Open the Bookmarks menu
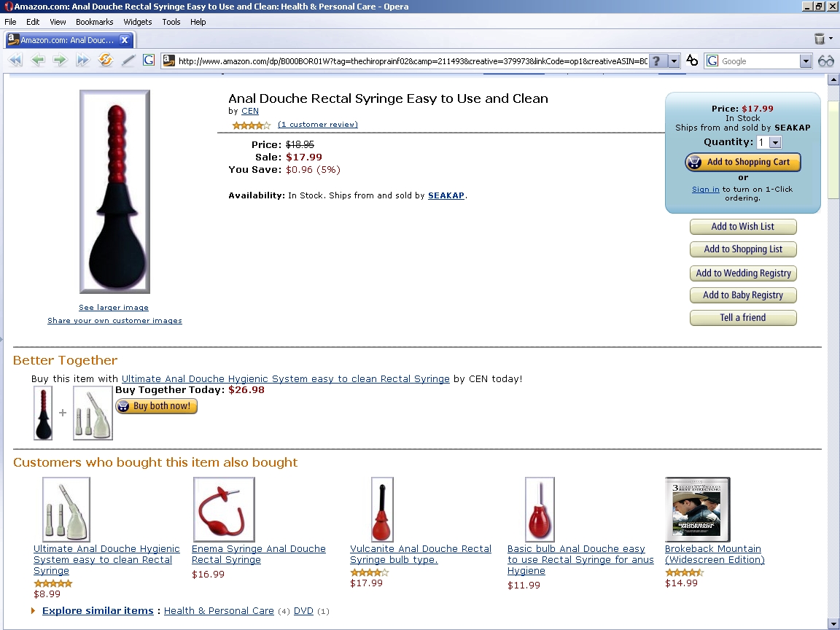The width and height of the screenshot is (840, 630). pyautogui.click(x=94, y=22)
